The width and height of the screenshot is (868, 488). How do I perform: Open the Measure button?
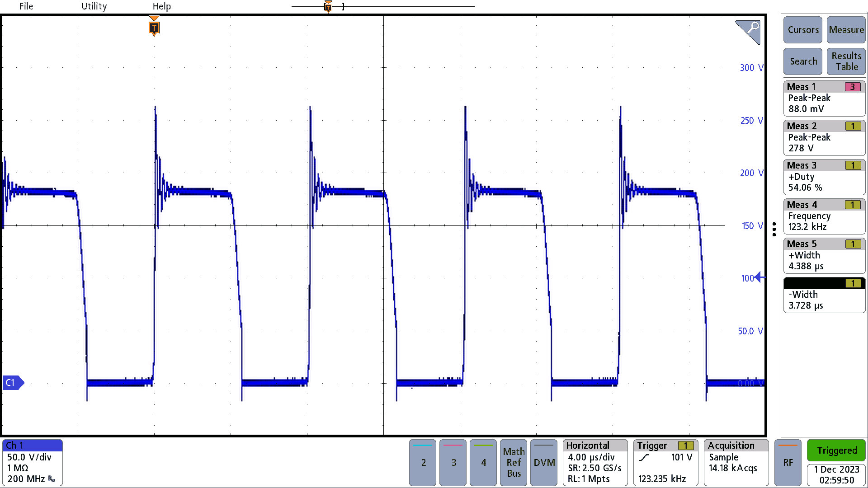[846, 30]
